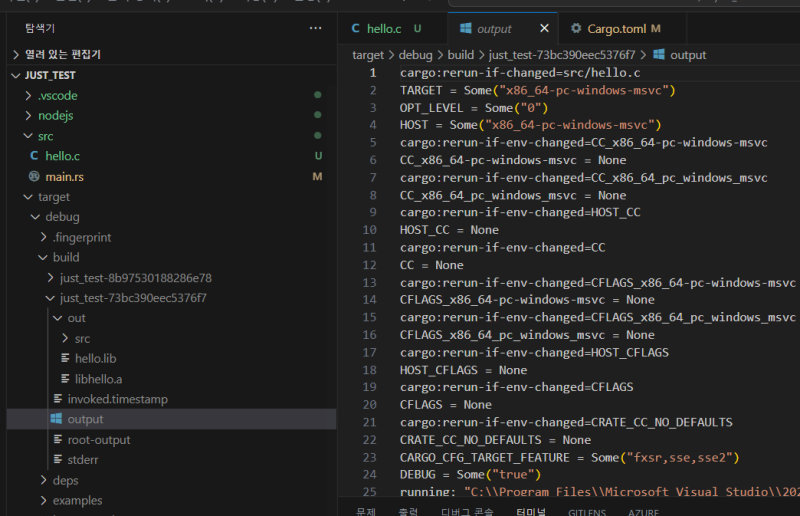800x516 pixels.
Task: Open the explorer more actions ellipsis menu
Action: tap(316, 28)
